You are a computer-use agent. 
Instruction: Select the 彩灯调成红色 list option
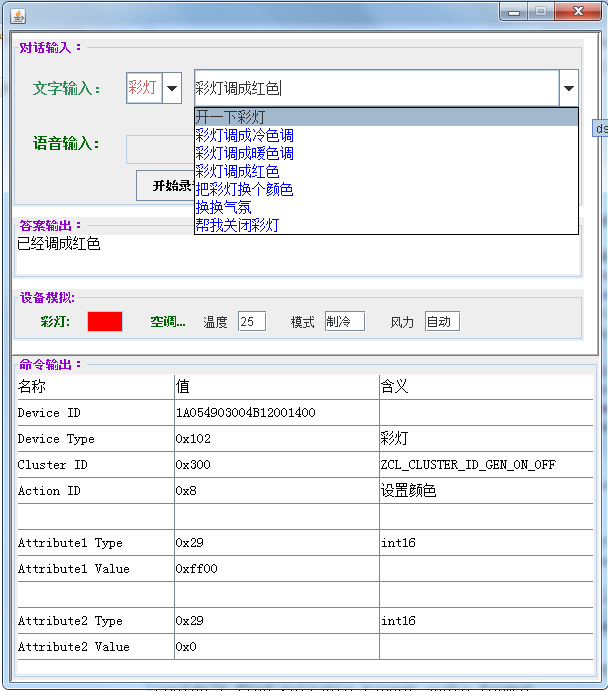pyautogui.click(x=386, y=171)
